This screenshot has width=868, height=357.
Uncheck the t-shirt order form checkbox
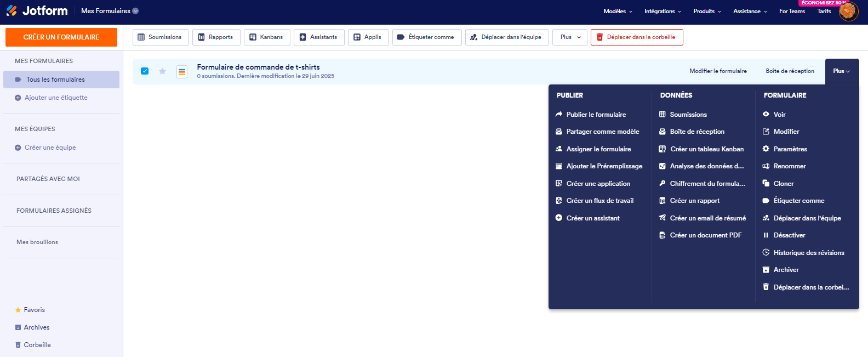145,71
